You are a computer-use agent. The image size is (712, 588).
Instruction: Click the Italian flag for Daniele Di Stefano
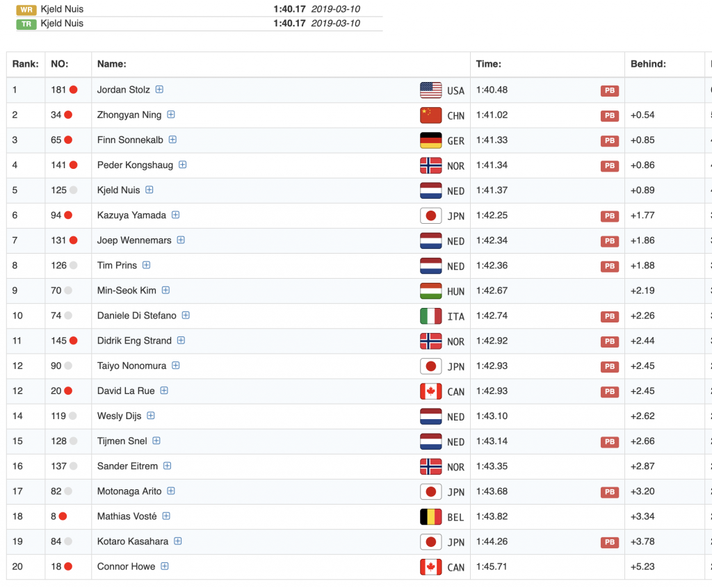tap(430, 316)
